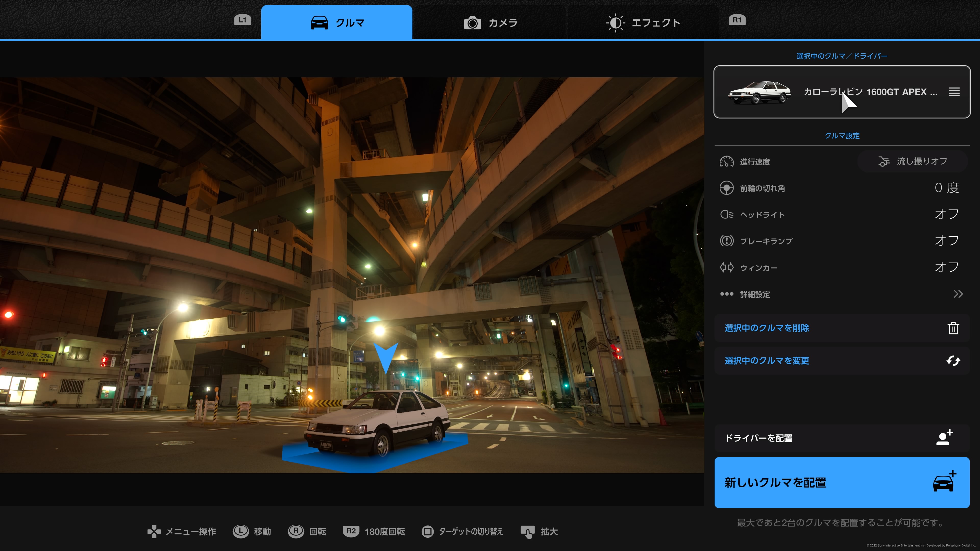Viewport: 980px width, 551px height.
Task: Switch to the カメラ tab
Action: [490, 23]
